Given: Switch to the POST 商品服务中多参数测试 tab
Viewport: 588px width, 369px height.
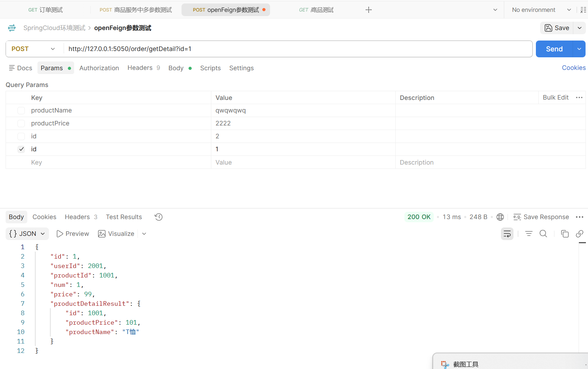Looking at the screenshot, I should 136,10.
